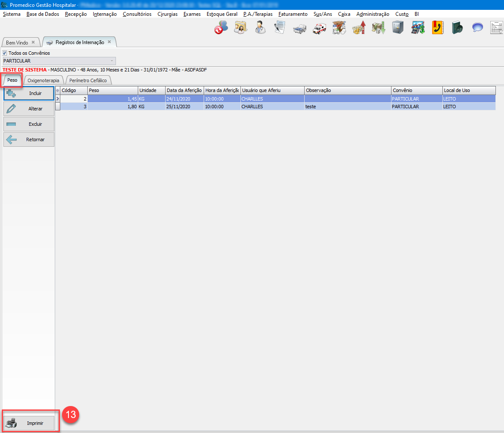504x433 pixels.
Task: Close the Registros de Internação tab
Action: [109, 42]
